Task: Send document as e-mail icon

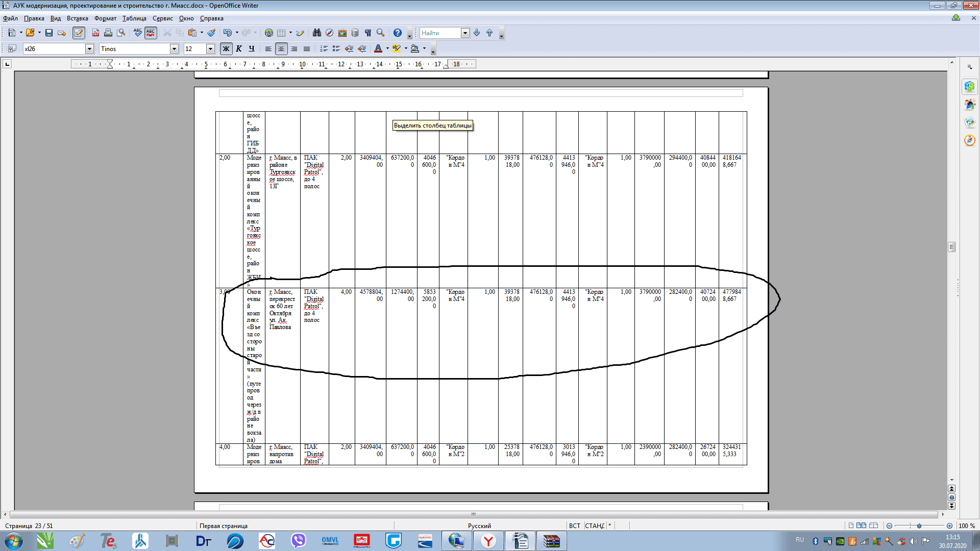Action: 62,33
